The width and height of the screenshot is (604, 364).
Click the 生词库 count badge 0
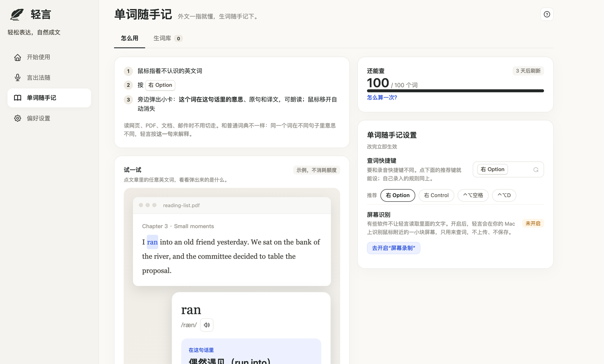coord(179,39)
